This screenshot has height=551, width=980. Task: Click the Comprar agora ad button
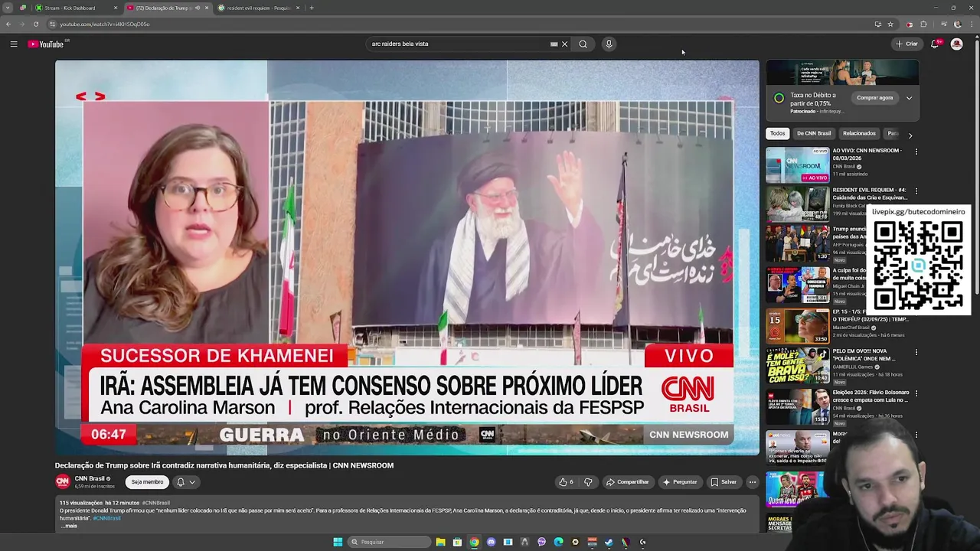[875, 98]
